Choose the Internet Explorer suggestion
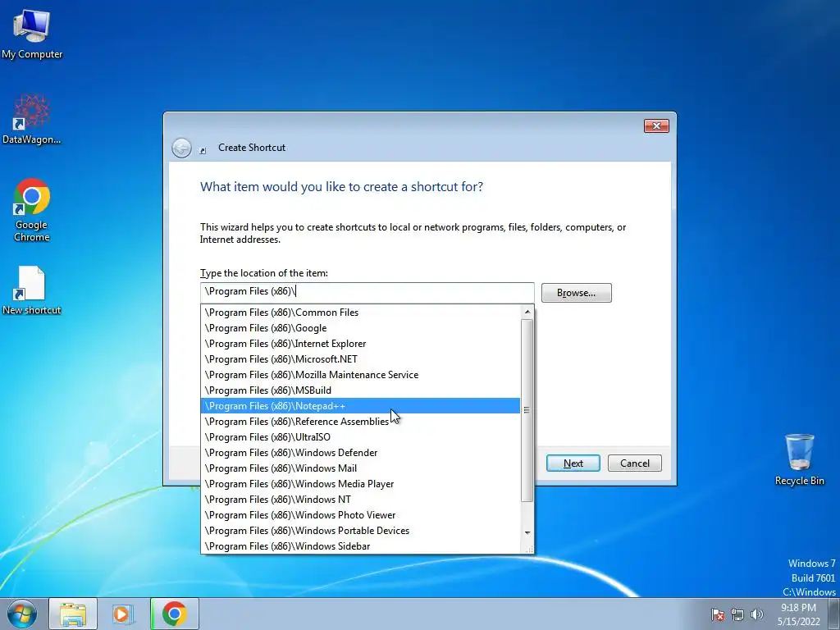The height and width of the screenshot is (630, 840). tap(360, 344)
